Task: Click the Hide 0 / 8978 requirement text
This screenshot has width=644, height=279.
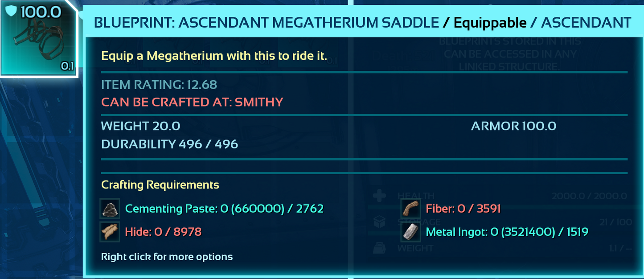Action: (x=163, y=232)
